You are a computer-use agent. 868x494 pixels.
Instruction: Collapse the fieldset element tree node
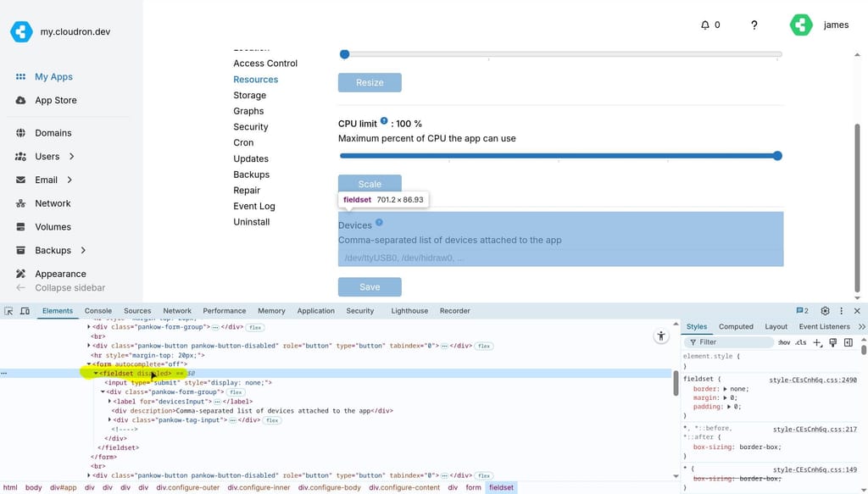point(96,374)
